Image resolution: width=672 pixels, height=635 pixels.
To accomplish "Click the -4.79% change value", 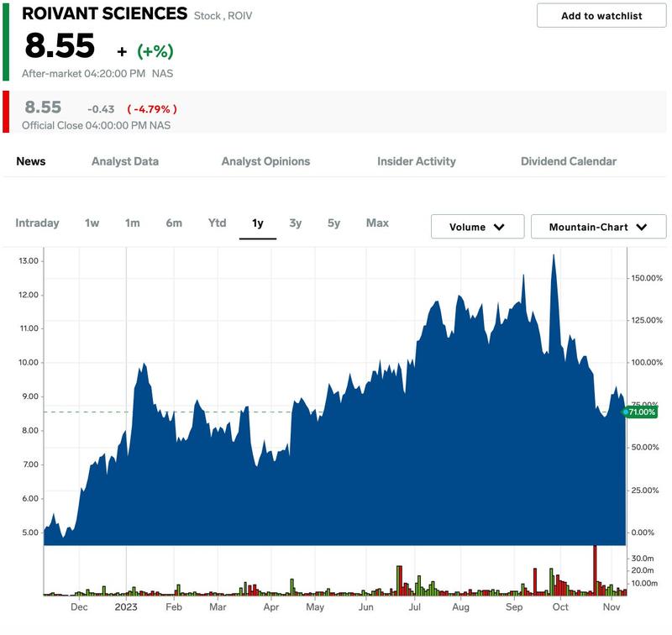I will pyautogui.click(x=152, y=109).
